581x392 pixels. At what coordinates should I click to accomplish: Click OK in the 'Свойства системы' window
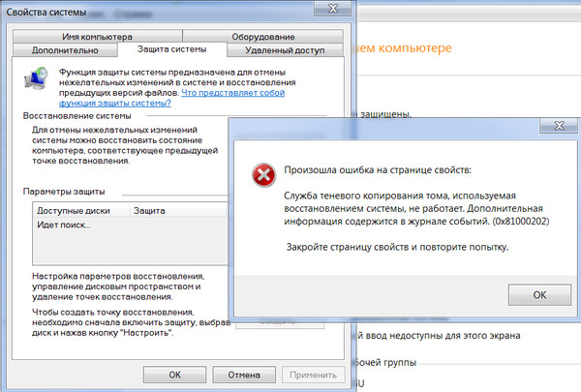click(175, 375)
